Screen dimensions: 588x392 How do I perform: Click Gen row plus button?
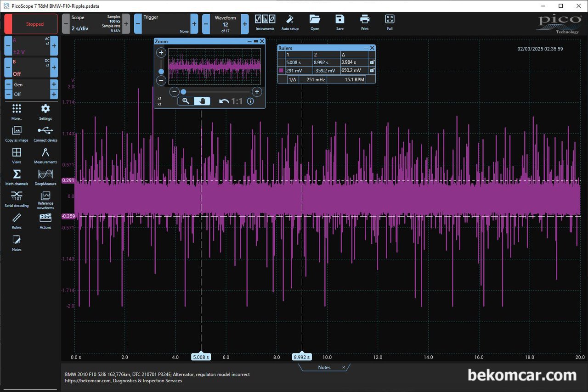pos(54,84)
